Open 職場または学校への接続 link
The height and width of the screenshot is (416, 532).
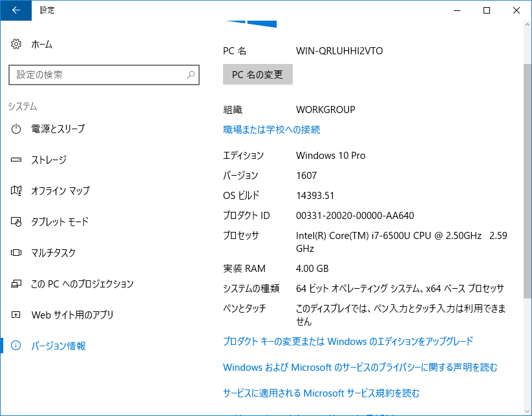point(271,129)
